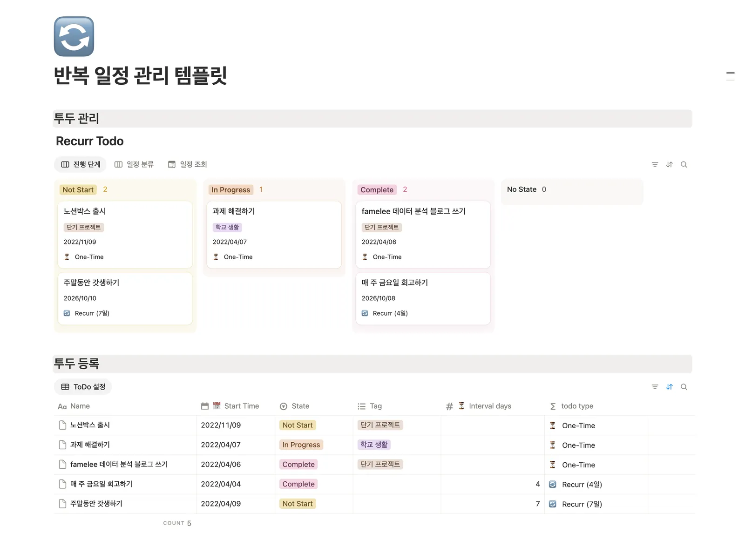Open the 주말동안 갓생하기 board card
Viewport: 745px width, 560px height.
125,299
